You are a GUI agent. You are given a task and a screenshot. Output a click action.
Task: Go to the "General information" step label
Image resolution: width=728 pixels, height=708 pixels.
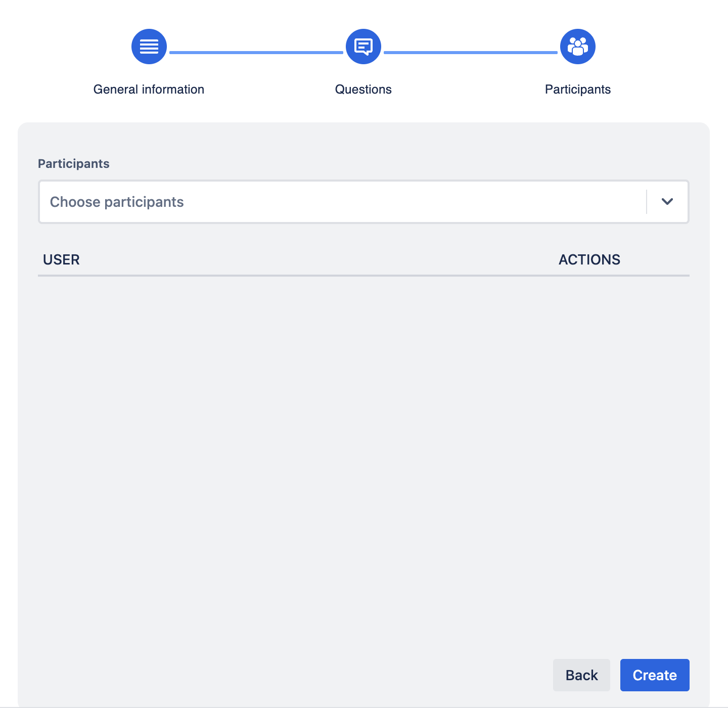click(x=149, y=90)
